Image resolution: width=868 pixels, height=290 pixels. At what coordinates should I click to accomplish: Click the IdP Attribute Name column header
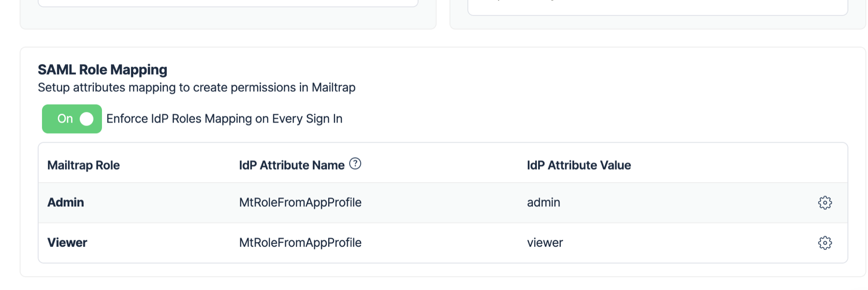point(292,165)
